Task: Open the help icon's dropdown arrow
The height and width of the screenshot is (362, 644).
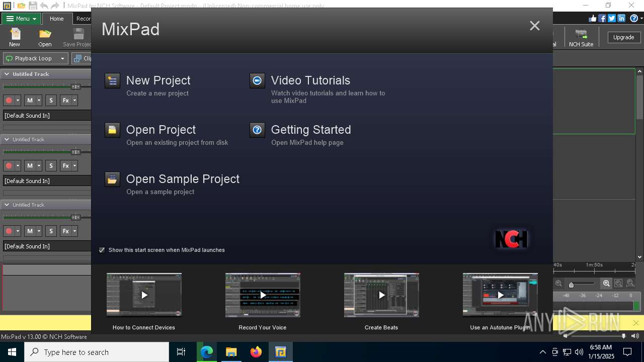Action: click(x=641, y=19)
